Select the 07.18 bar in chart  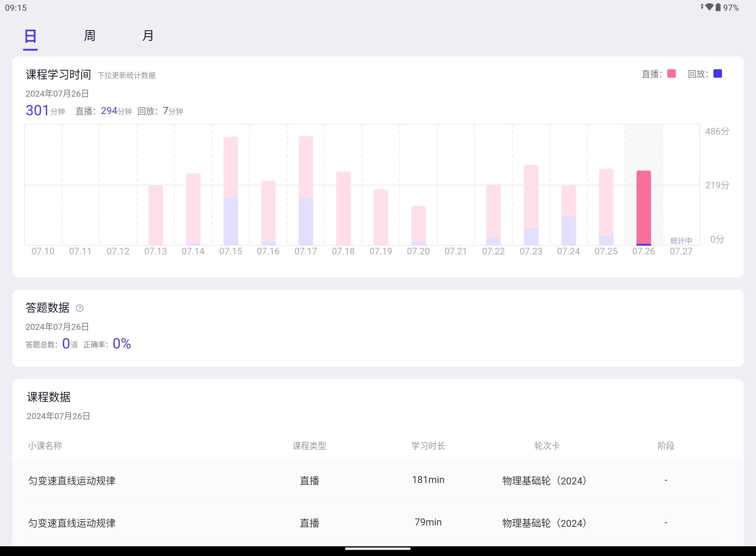(343, 208)
